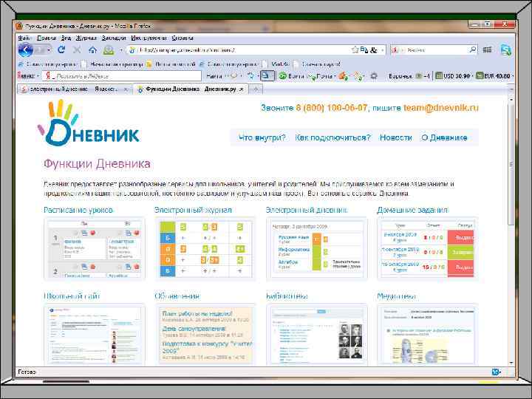Click the vertical scrollbar thumb
The height and width of the screenshot is (399, 532).
click(511, 164)
